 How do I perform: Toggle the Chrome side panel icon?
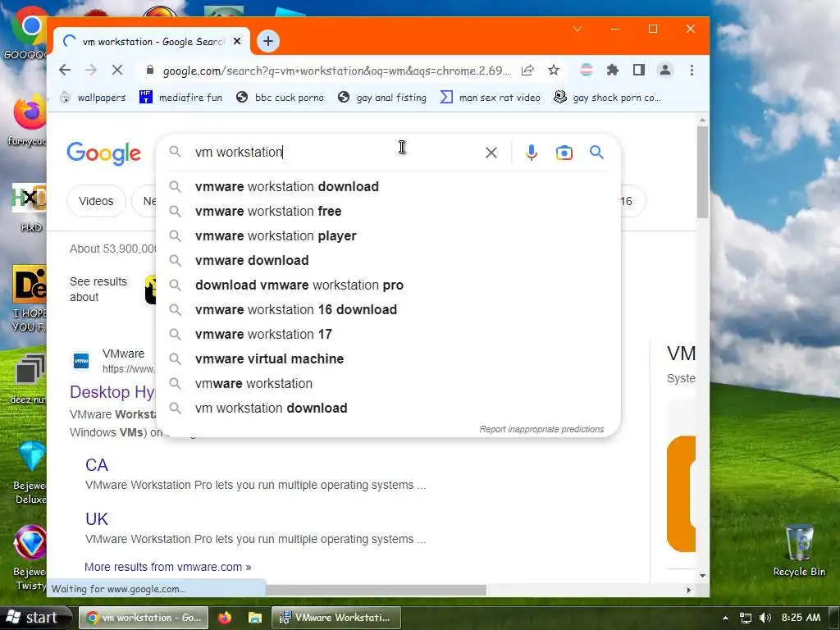638,71
